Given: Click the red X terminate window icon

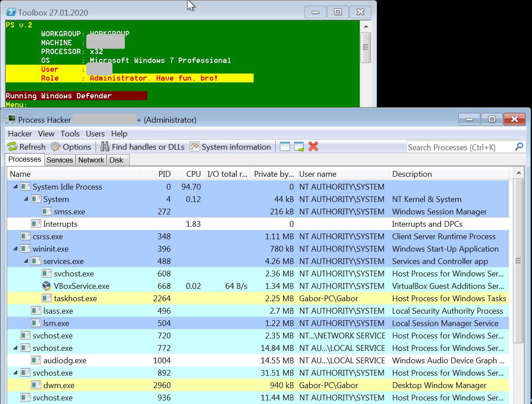Looking at the screenshot, I should point(313,147).
